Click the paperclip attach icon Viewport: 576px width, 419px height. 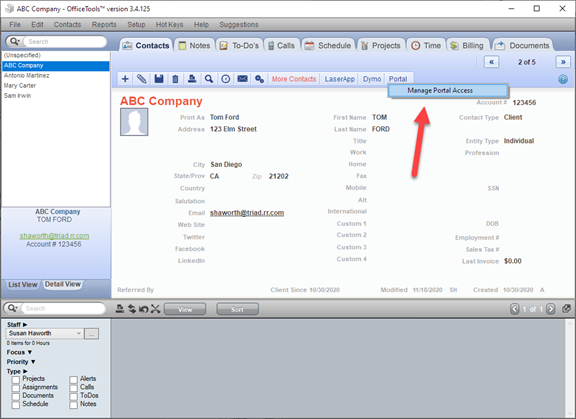141,79
